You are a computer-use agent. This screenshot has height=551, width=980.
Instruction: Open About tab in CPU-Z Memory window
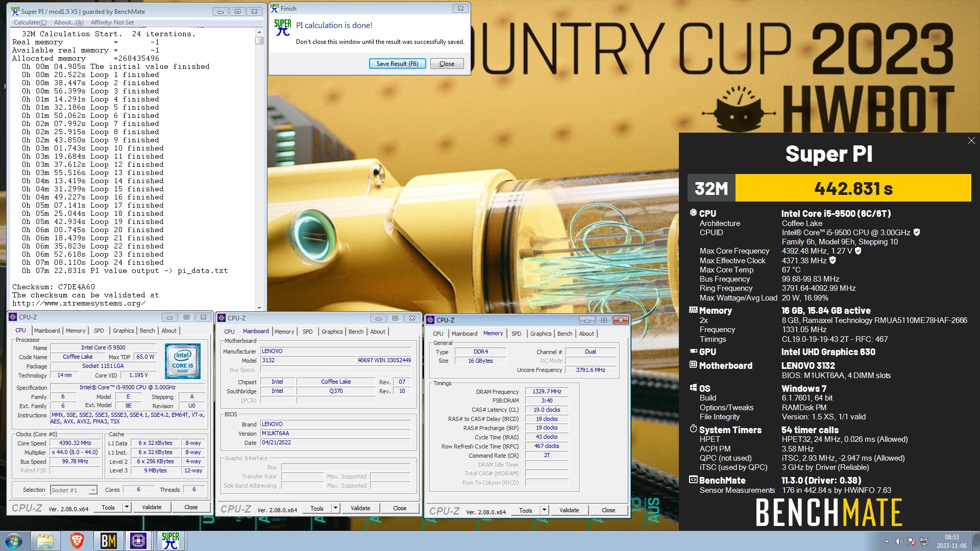[586, 334]
